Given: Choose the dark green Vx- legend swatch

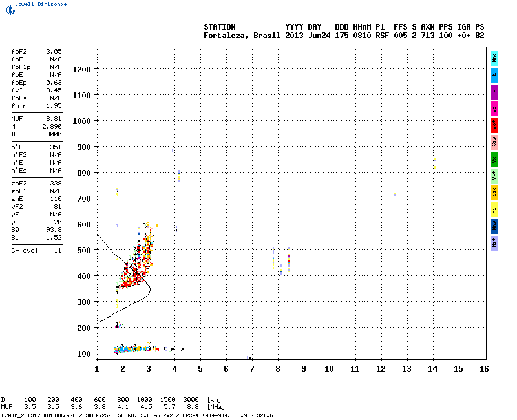Looking at the screenshot, I should [494, 159].
